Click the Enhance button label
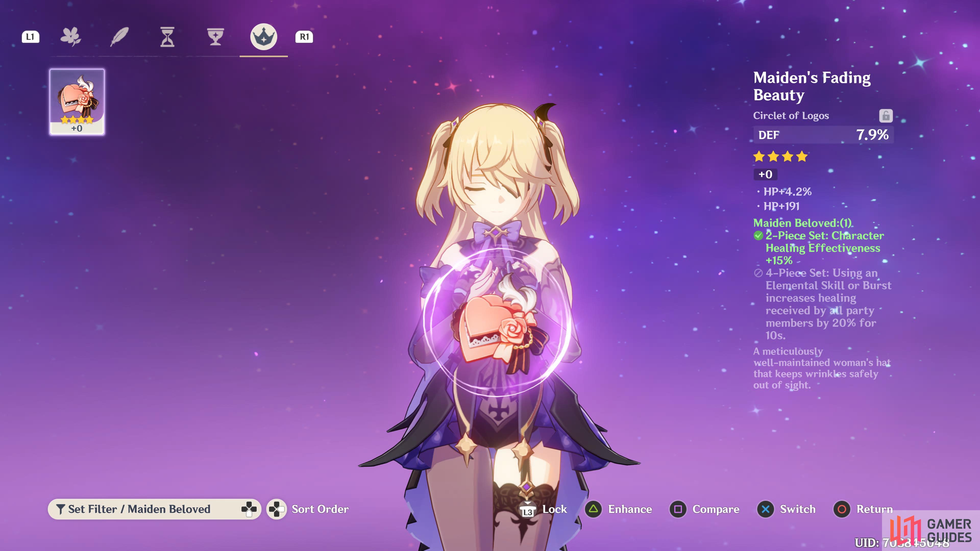 [630, 509]
